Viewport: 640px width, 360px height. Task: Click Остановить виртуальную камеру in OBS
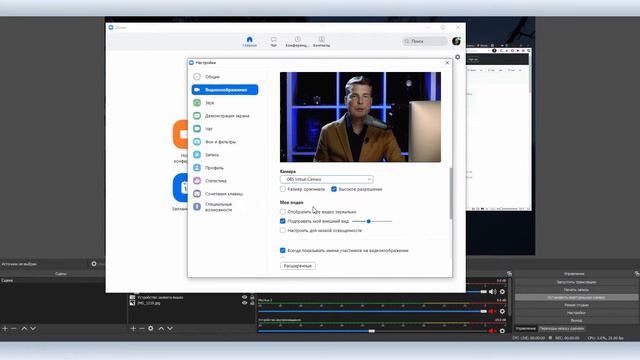[576, 298]
